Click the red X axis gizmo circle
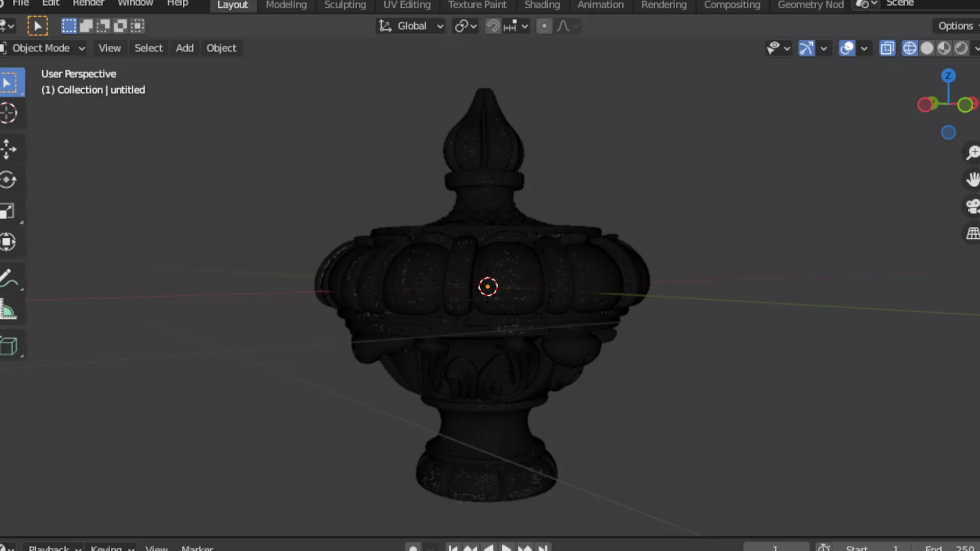 925,105
